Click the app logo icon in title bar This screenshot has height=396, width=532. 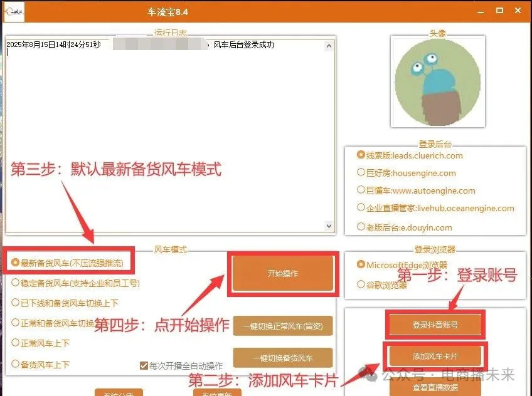(x=13, y=11)
